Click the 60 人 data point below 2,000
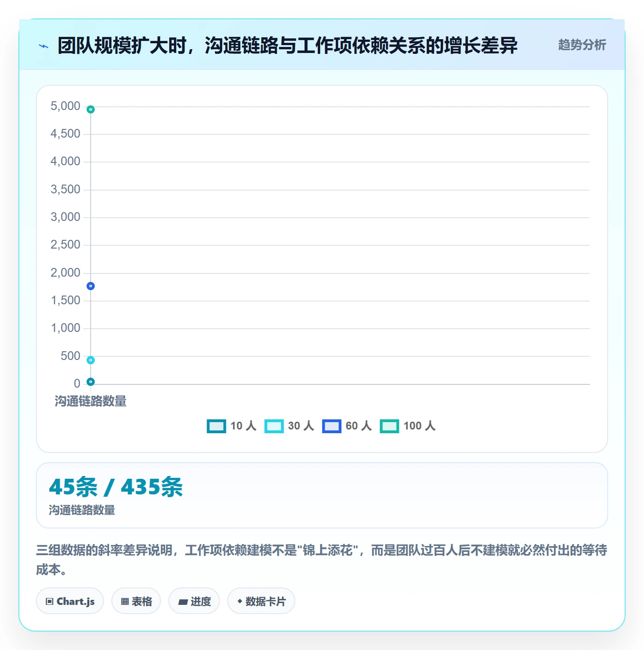 [x=91, y=286]
